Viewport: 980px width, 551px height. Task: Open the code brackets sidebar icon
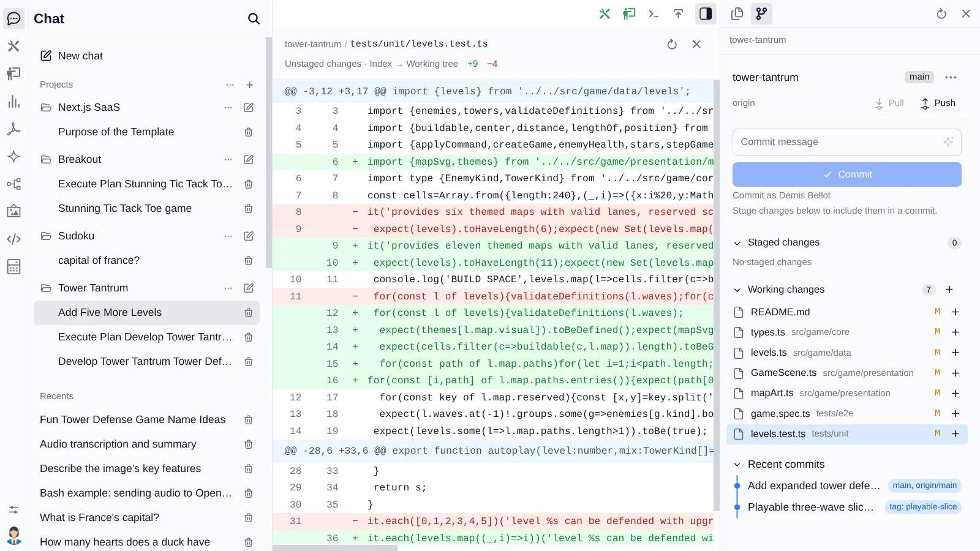(x=13, y=239)
